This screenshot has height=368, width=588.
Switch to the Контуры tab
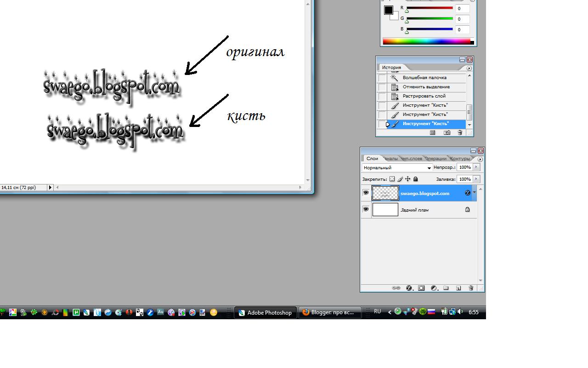coord(460,159)
